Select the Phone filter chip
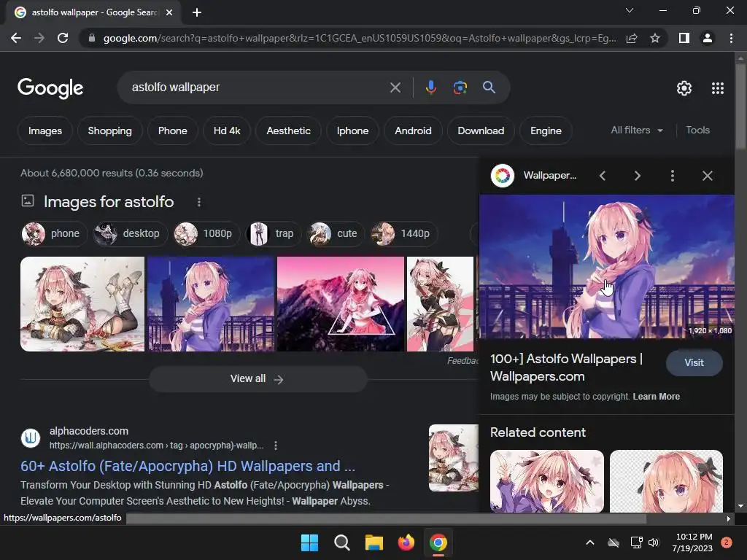The height and width of the screenshot is (560, 747). tap(172, 131)
